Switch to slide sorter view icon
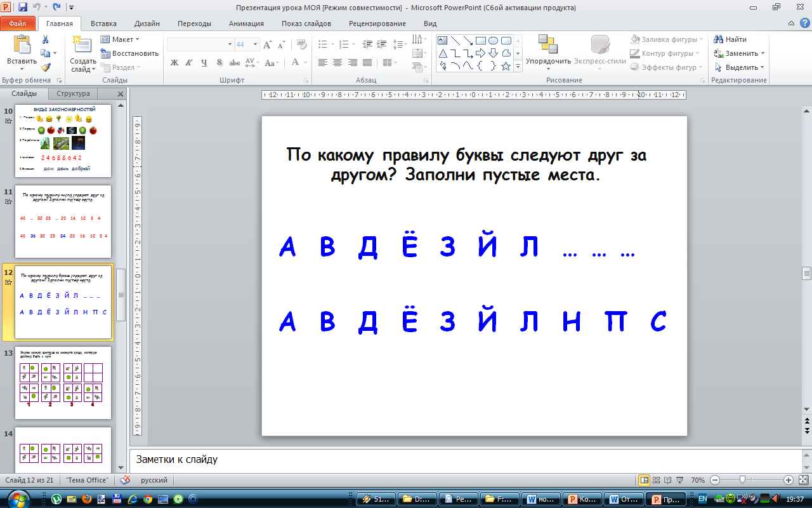This screenshot has width=812, height=508. [x=657, y=480]
